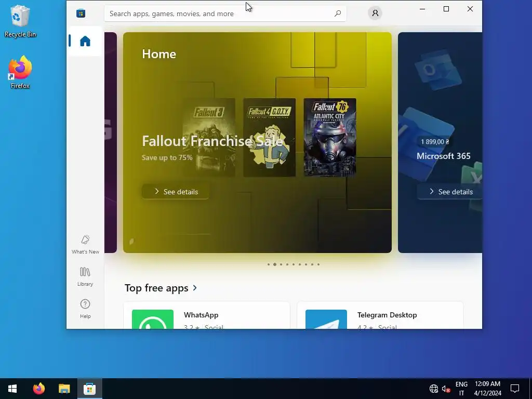The width and height of the screenshot is (532, 399).
Task: Open the clock and date flyout
Action: click(x=487, y=389)
